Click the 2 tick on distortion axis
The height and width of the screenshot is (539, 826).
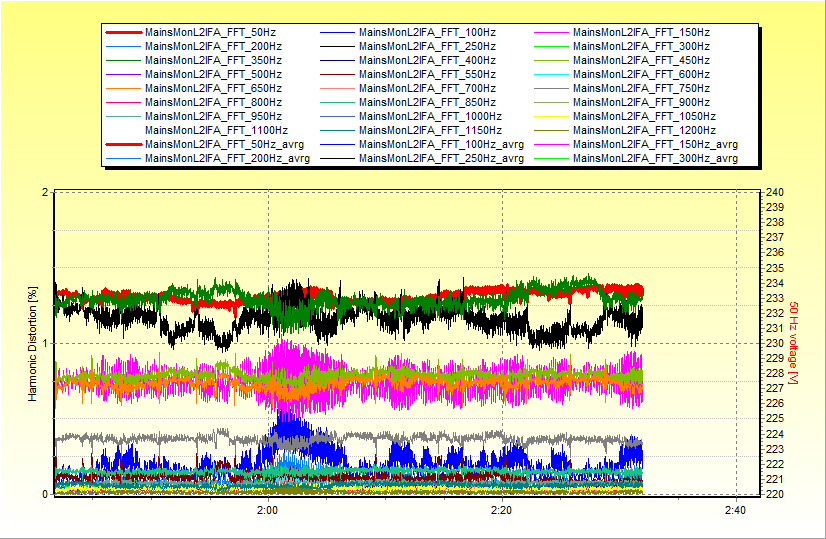[x=45, y=192]
